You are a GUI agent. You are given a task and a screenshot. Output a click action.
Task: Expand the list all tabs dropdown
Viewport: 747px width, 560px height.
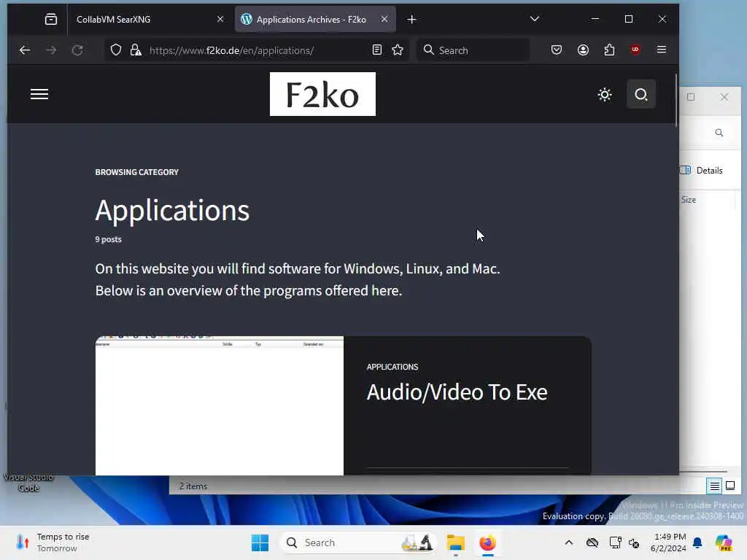(x=535, y=19)
